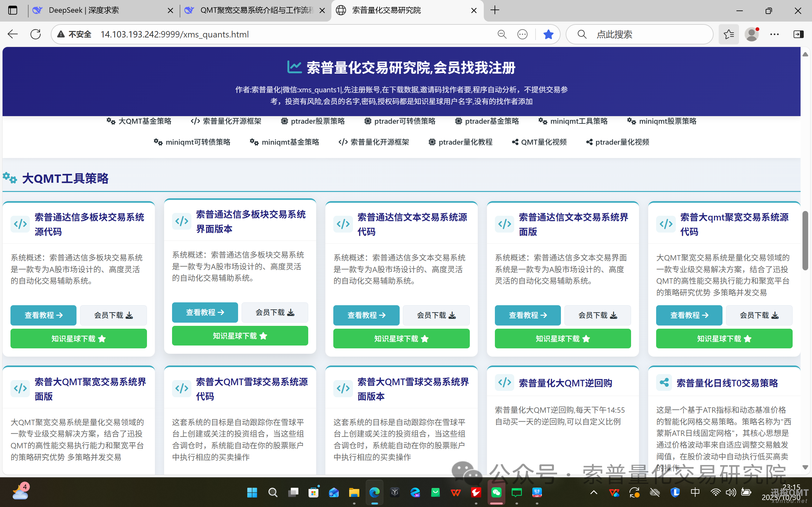
Task: Click the download icon on a 会员下载 button
Action: tap(129, 315)
